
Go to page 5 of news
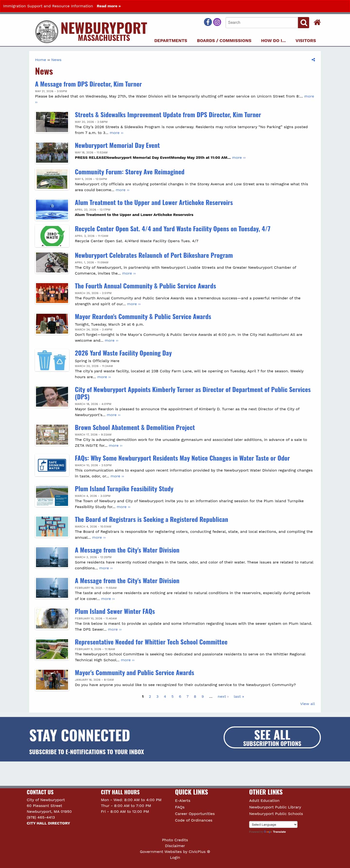173,697
